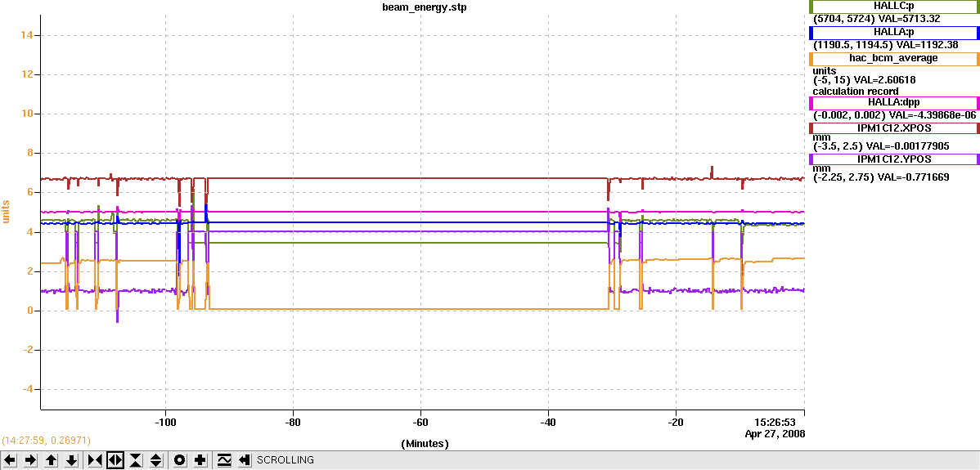Select the HALLA:dpp legend entry
980x470 pixels.
[894, 103]
